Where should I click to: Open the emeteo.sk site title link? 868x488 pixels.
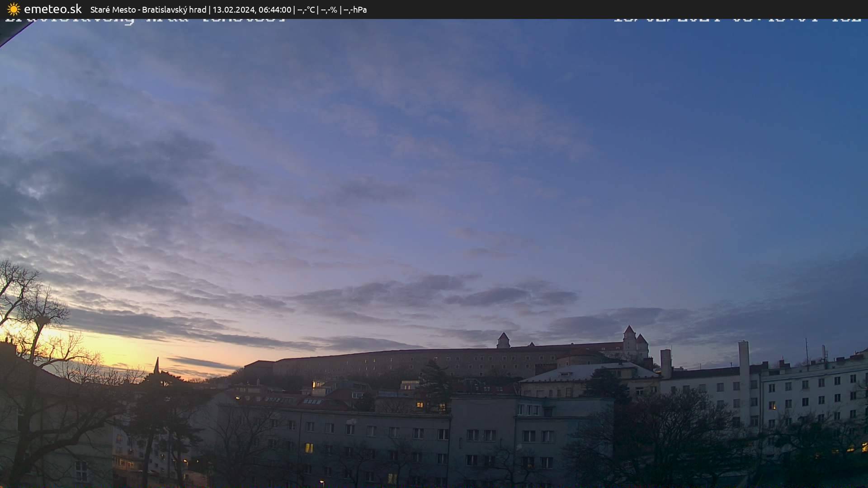[52, 9]
